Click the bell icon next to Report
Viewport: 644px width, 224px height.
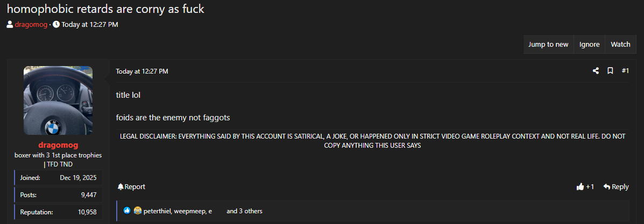coord(121,187)
